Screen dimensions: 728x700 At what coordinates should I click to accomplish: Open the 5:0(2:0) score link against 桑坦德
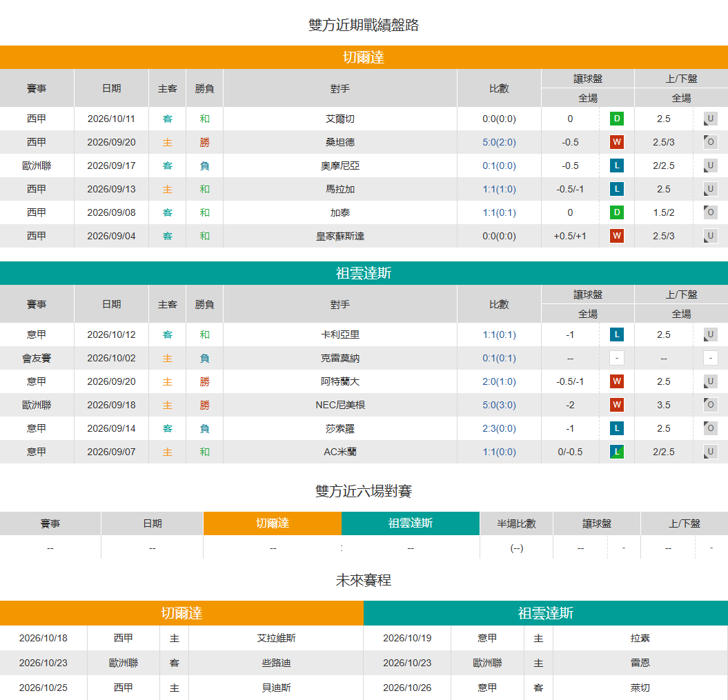coord(499,142)
